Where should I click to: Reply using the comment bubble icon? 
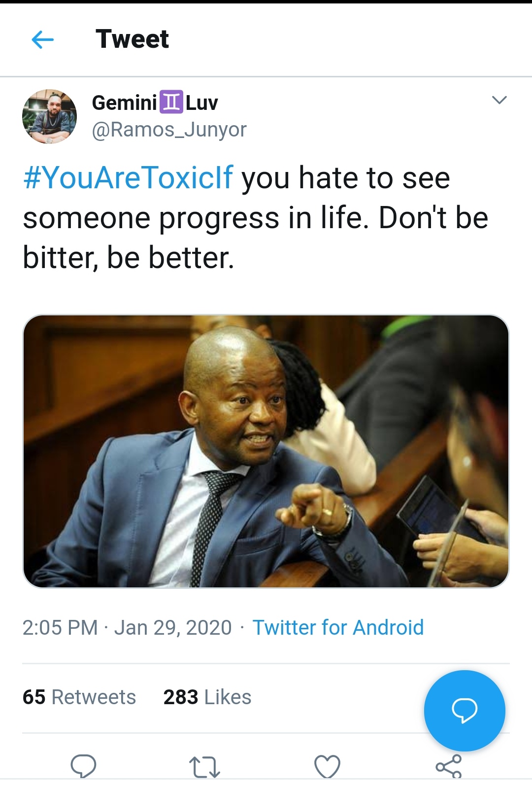pyautogui.click(x=83, y=766)
